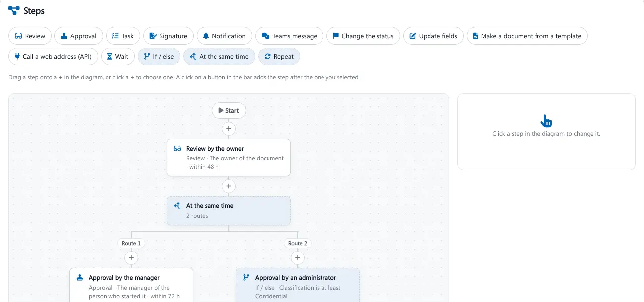Select the Approval by the manager step card
644x302 pixels.
pyautogui.click(x=131, y=285)
